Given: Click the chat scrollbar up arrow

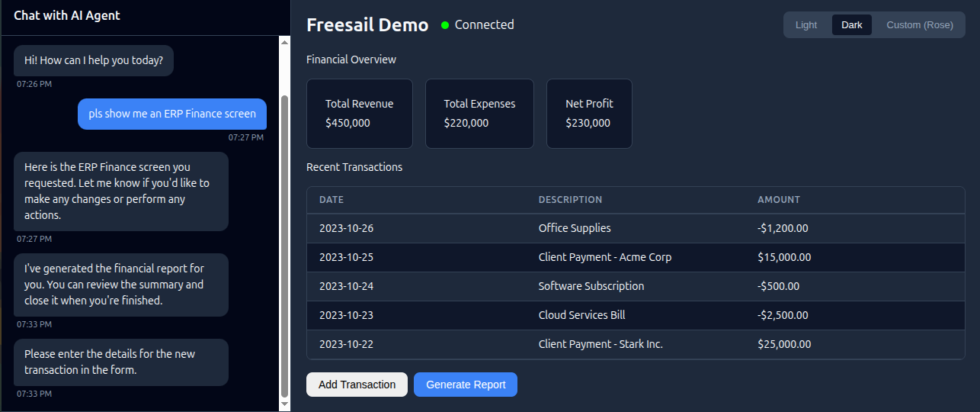Looking at the screenshot, I should 285,42.
